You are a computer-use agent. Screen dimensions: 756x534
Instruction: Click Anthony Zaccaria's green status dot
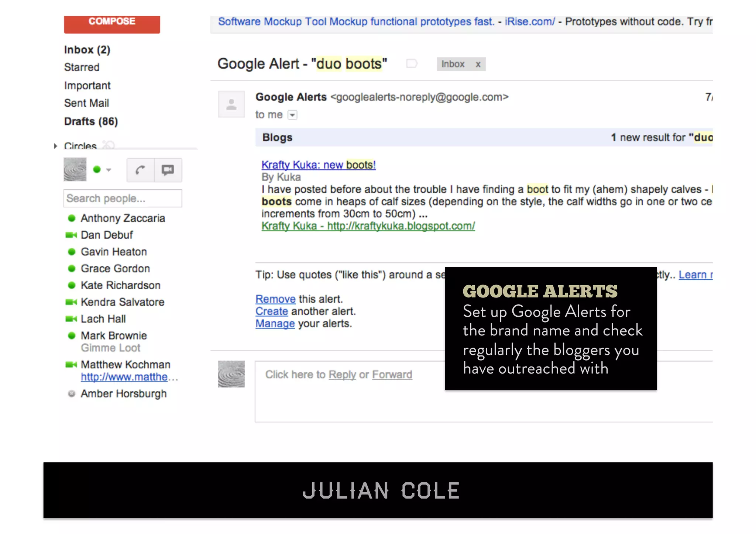72,218
